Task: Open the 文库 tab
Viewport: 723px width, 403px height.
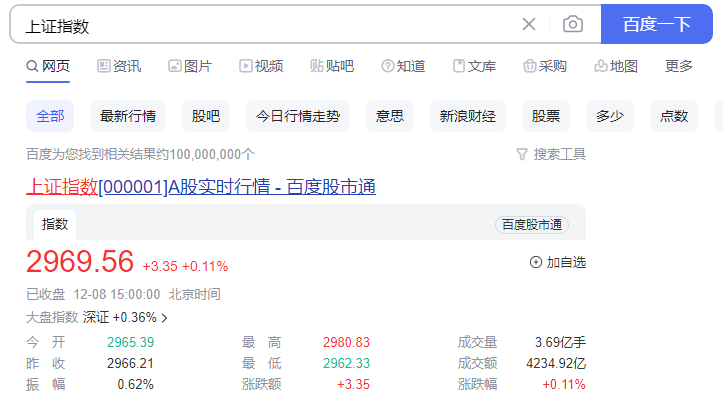Action: pos(474,66)
